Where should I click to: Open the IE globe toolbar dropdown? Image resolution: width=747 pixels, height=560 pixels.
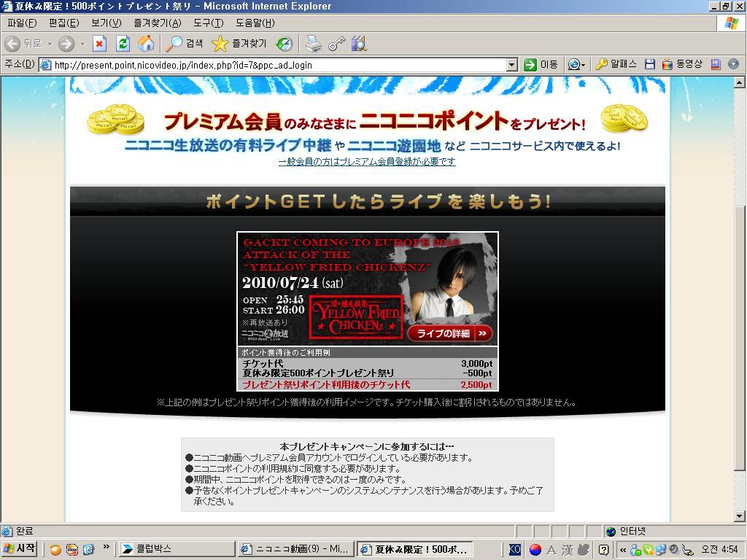click(576, 64)
